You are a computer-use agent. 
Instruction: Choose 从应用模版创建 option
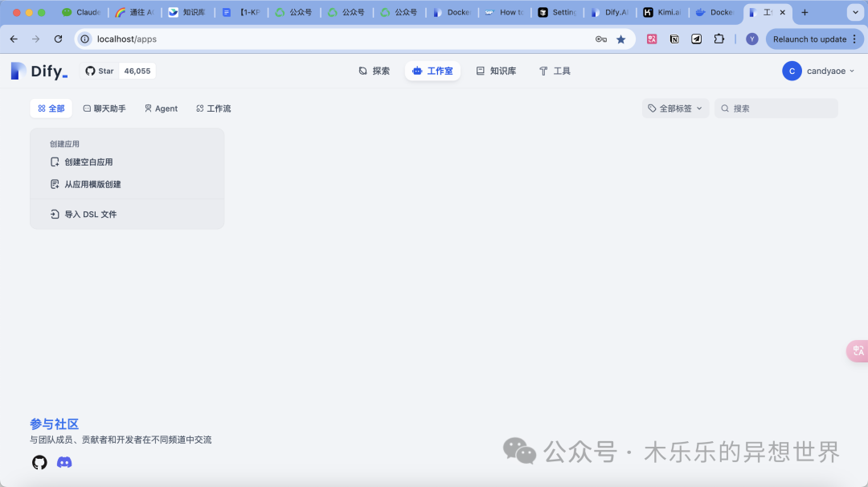pos(85,184)
